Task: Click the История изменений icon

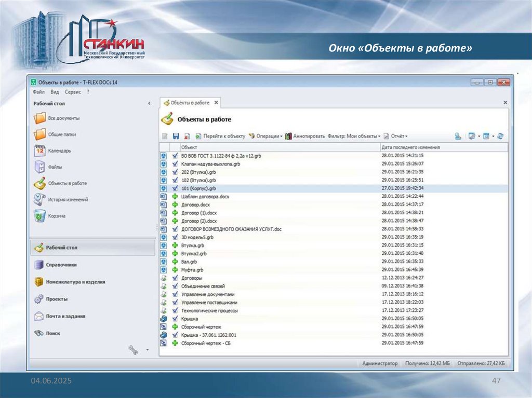Action: [x=40, y=199]
